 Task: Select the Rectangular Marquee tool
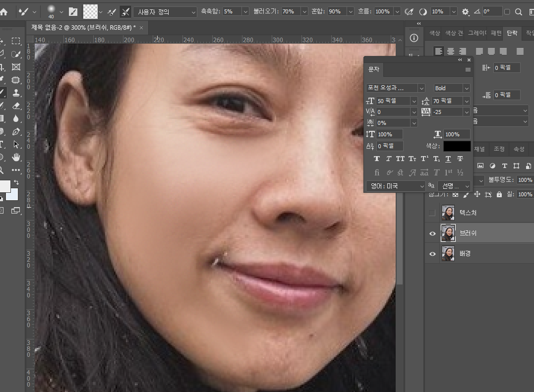[x=16, y=41]
